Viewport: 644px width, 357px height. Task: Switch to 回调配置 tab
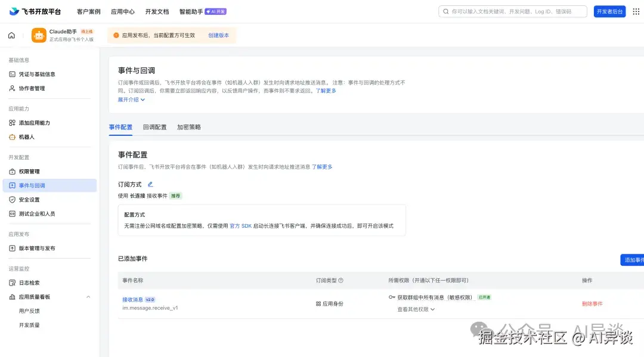(155, 127)
